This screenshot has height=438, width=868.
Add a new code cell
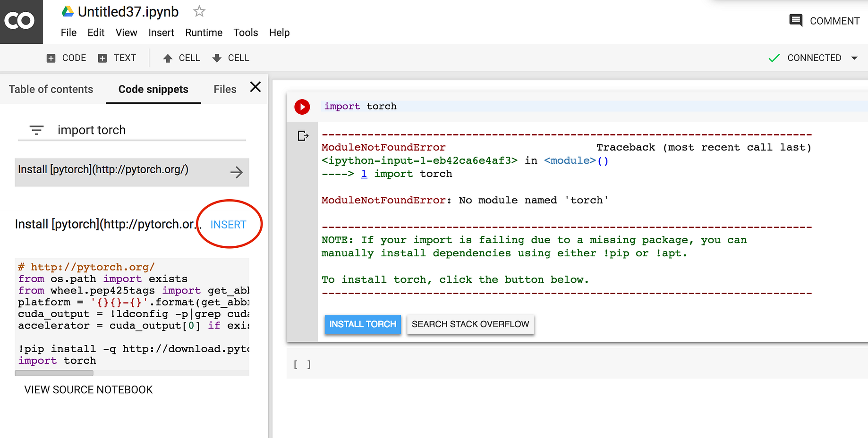tap(66, 58)
